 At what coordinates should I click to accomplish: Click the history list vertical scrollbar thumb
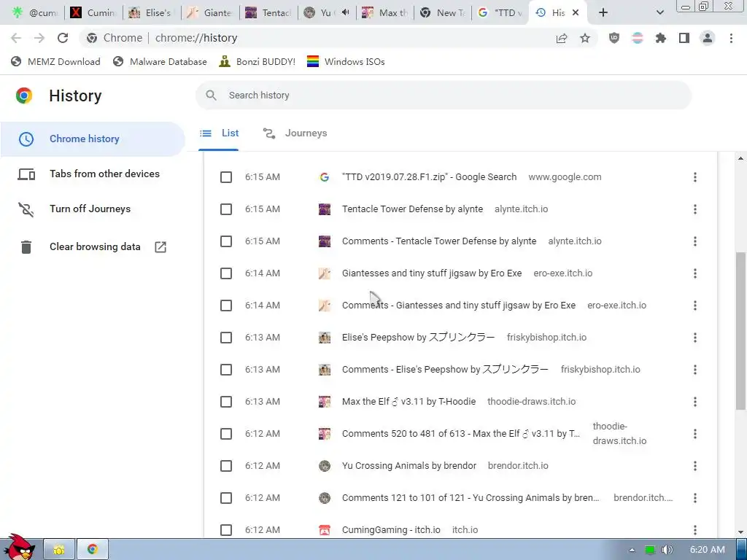740,331
